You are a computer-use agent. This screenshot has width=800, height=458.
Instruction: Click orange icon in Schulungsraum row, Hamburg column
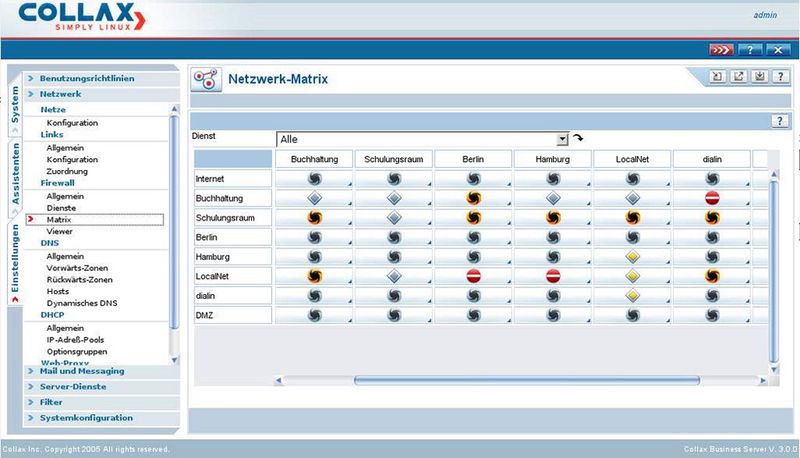pos(553,218)
